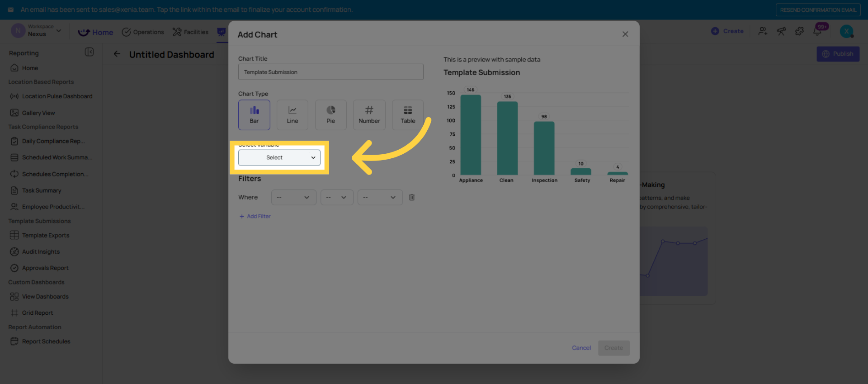Open notifications bell with 99+ badge
The width and height of the screenshot is (868, 384).
coord(817,31)
